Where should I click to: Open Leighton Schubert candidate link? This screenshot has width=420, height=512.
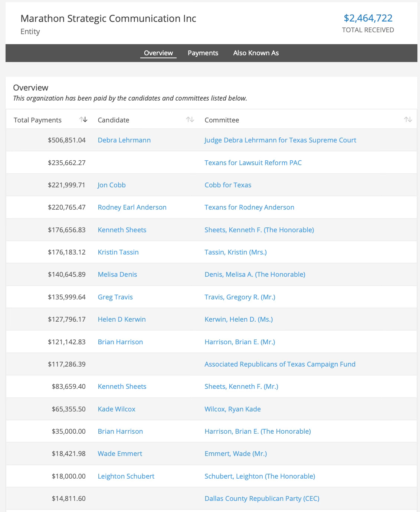coord(126,476)
